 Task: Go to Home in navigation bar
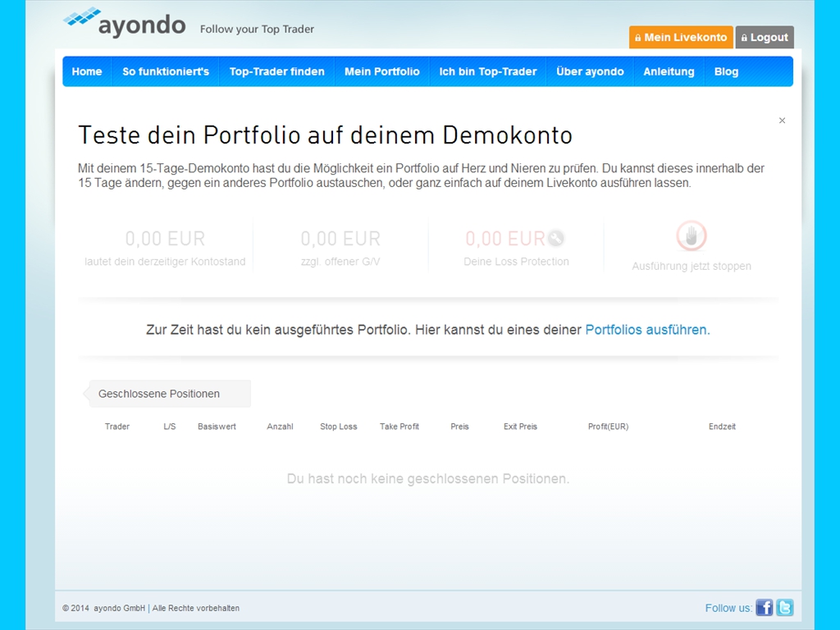pos(87,71)
